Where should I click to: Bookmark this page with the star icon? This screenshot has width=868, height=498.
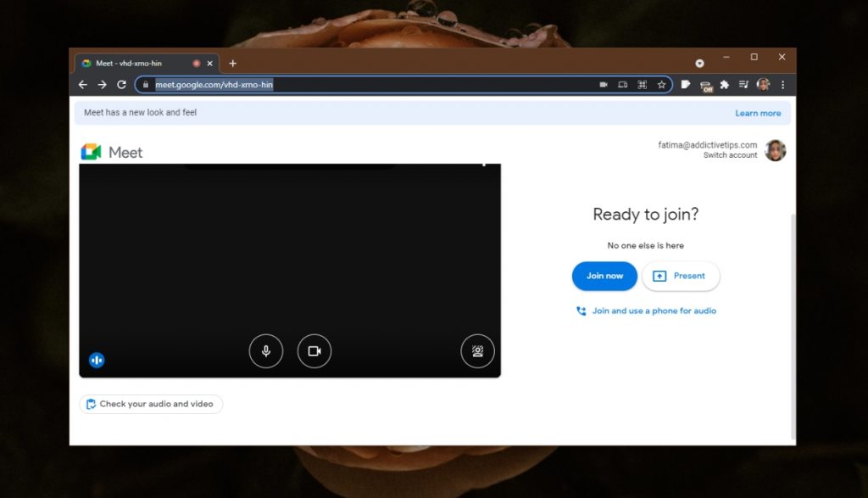pos(662,84)
